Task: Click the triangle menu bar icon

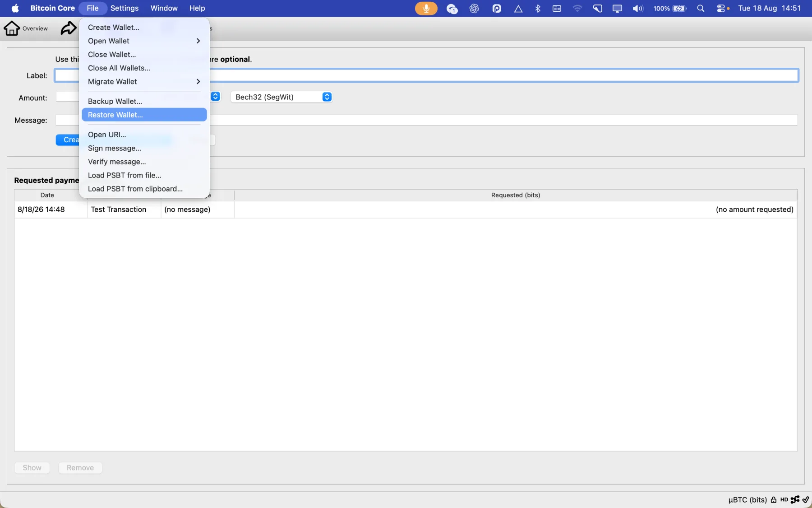Action: [518, 8]
